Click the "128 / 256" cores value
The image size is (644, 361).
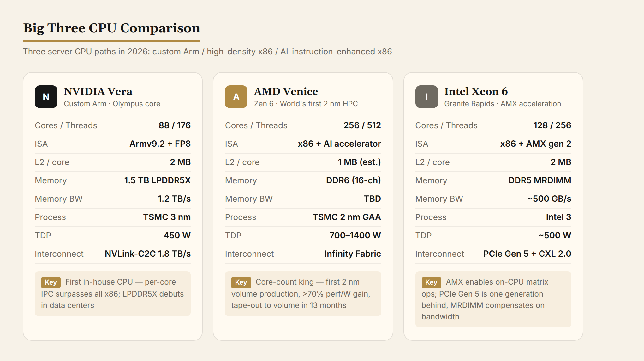click(552, 125)
